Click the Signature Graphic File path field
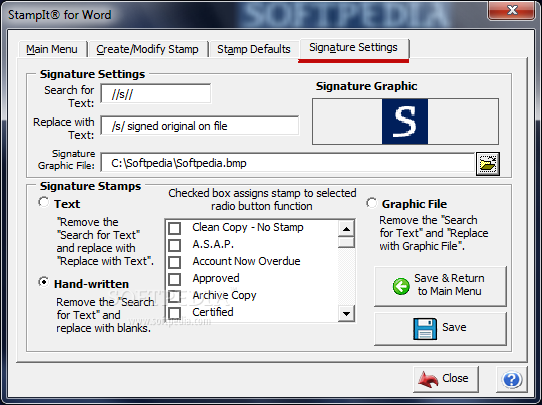 point(287,163)
